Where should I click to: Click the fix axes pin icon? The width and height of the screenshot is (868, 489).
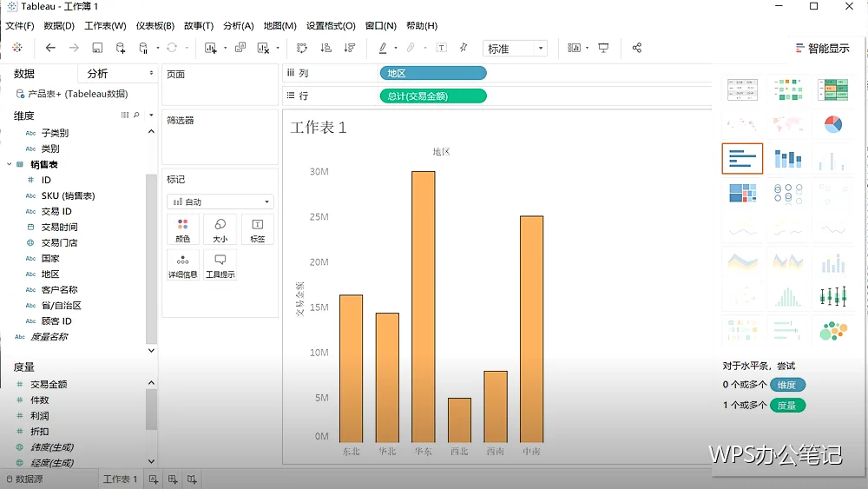(x=464, y=48)
